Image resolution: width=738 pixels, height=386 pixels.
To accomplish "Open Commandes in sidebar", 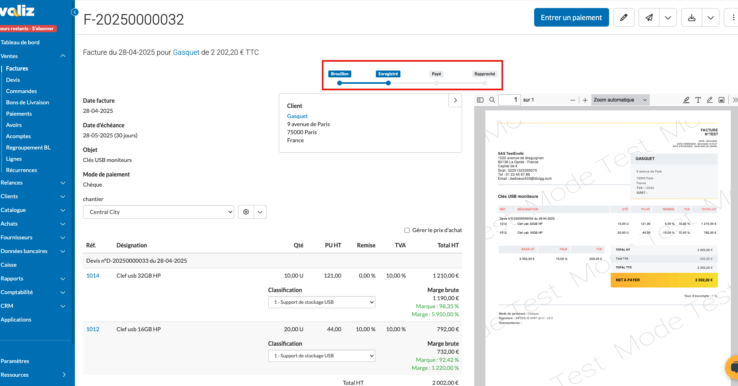I will point(21,91).
